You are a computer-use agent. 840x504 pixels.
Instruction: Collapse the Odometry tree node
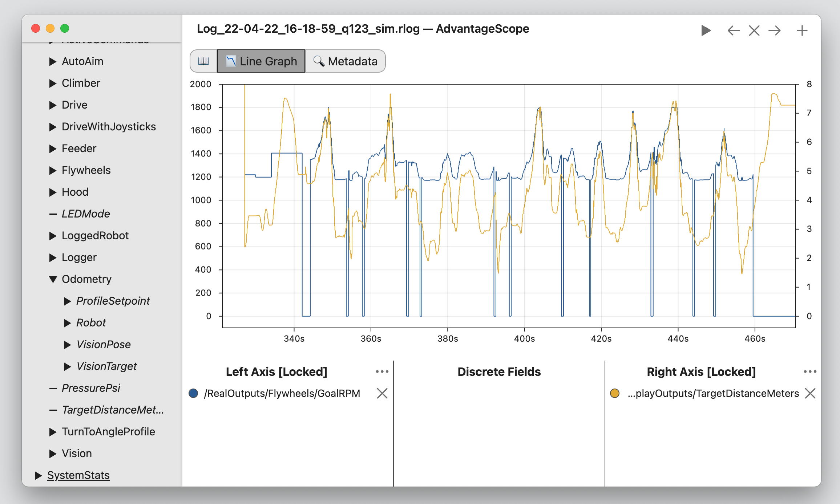[53, 279]
